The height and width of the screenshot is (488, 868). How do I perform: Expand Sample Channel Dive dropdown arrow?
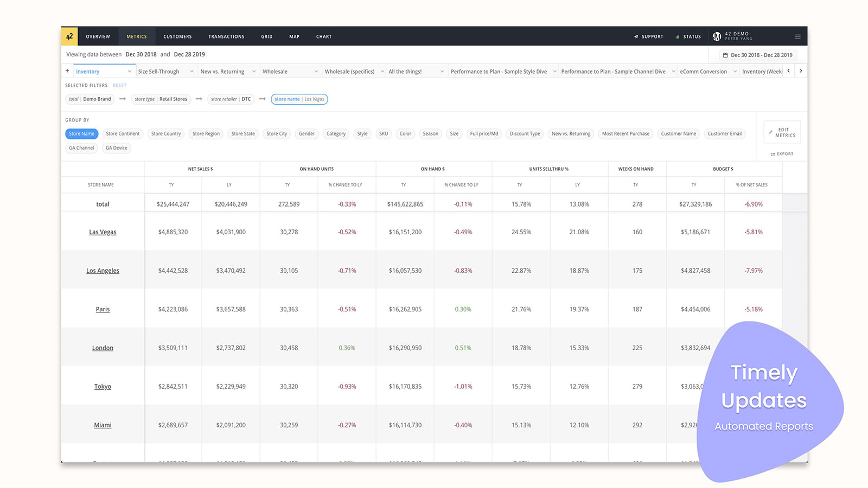[x=674, y=72]
